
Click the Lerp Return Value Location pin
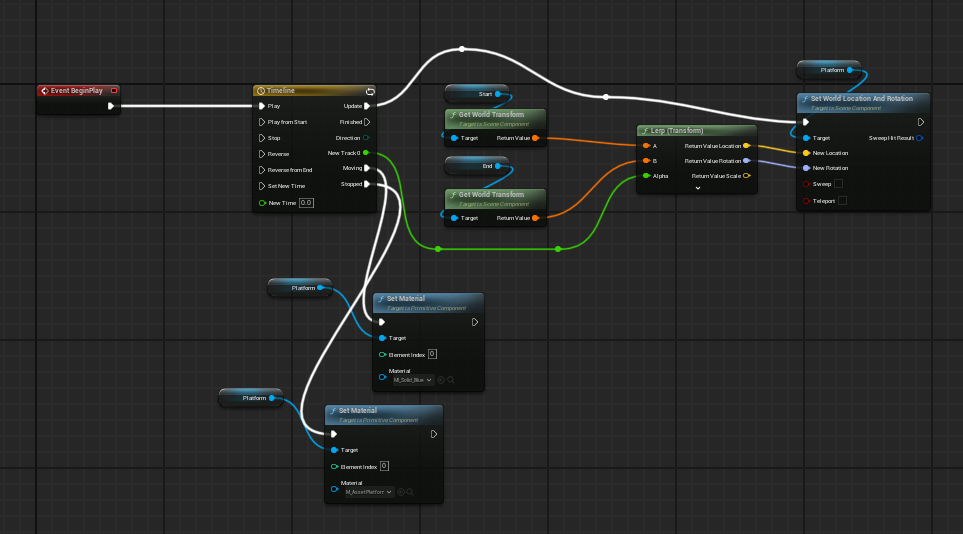pos(747,146)
